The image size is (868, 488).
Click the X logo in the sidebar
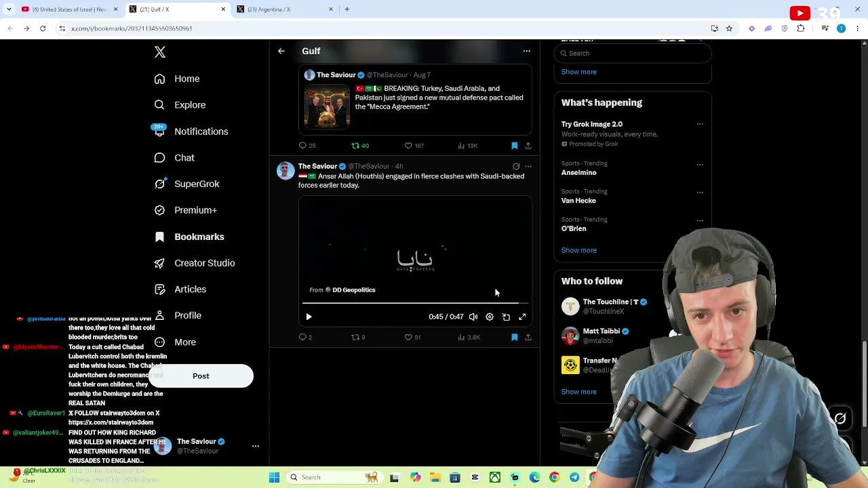point(160,52)
